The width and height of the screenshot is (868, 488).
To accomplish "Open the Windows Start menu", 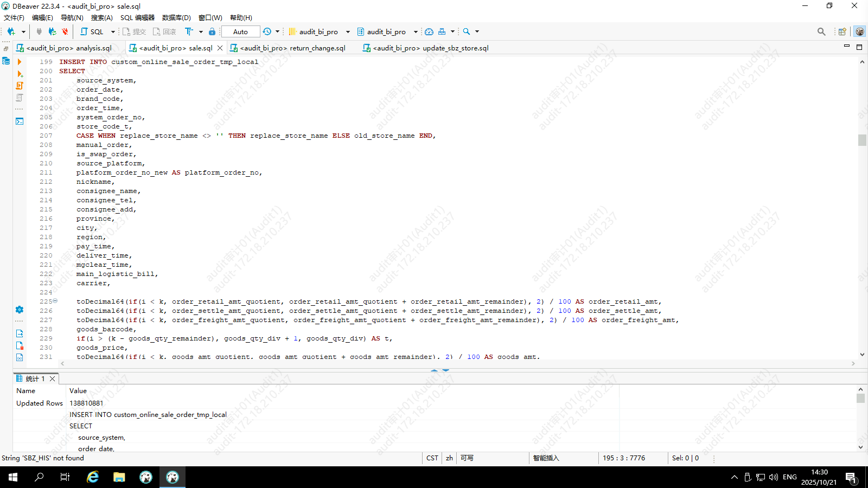I will click(x=13, y=477).
